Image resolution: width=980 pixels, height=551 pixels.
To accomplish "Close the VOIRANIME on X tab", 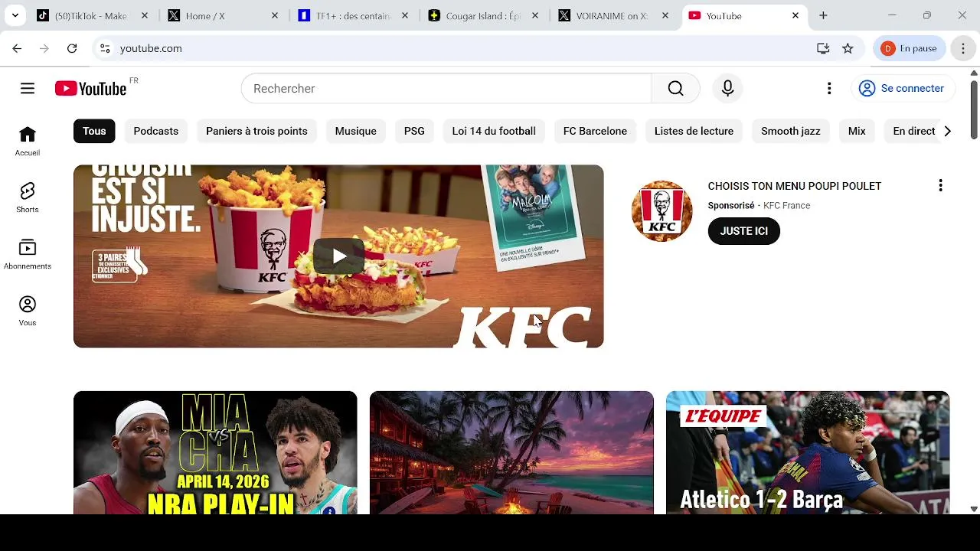I will click(x=665, y=15).
